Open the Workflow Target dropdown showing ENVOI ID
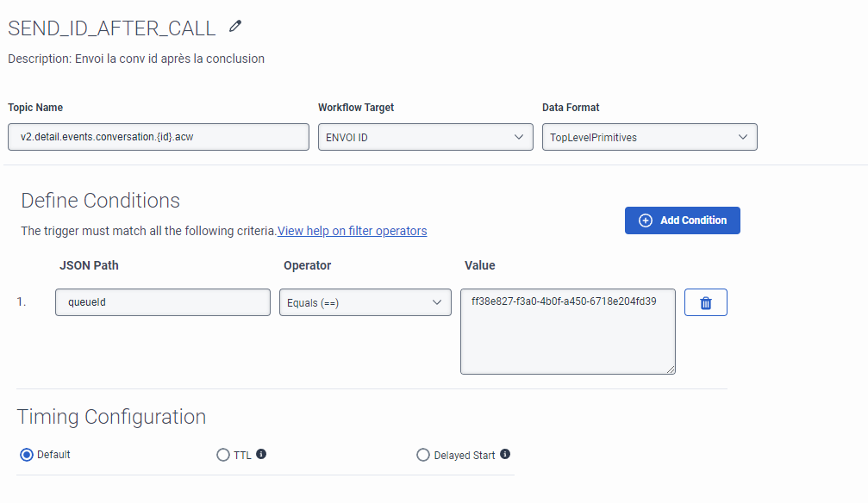The image size is (868, 503). (425, 137)
